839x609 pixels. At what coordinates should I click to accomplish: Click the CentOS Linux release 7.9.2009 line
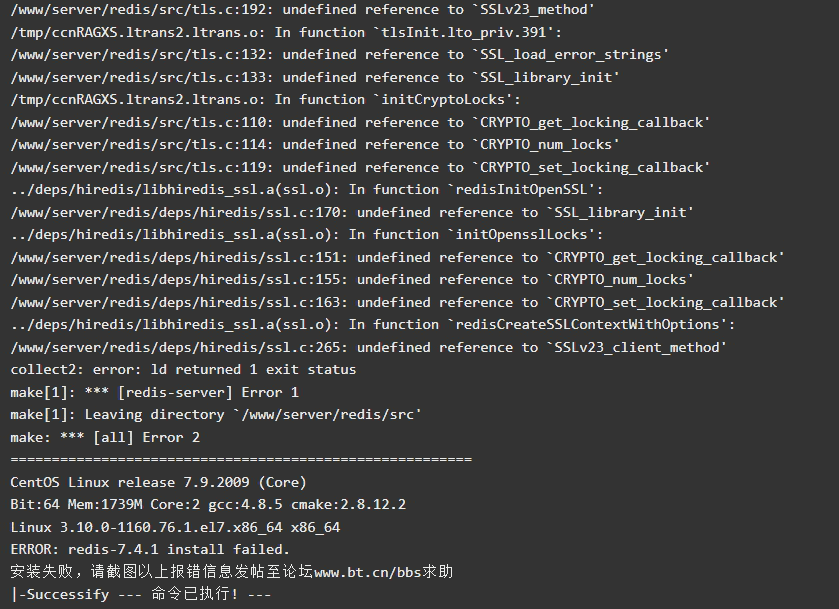158,482
